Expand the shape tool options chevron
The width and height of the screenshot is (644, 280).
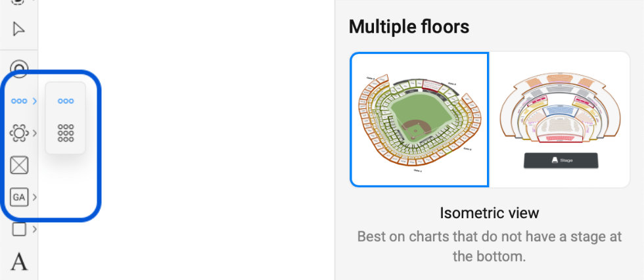34,229
